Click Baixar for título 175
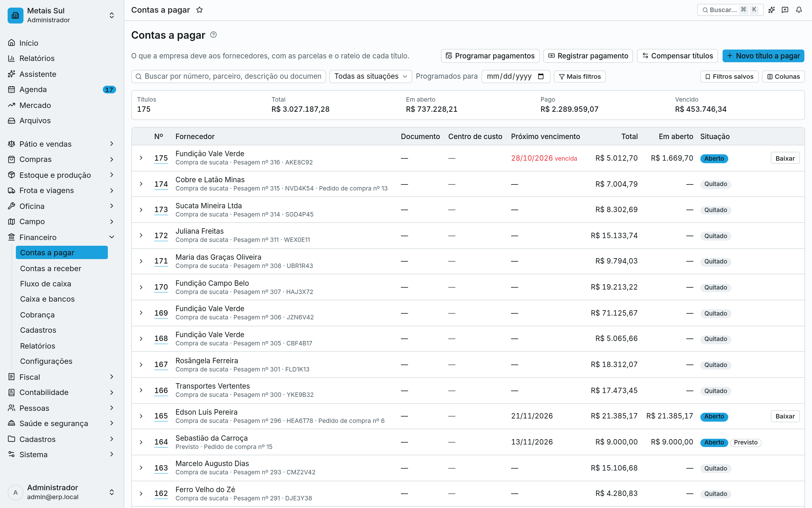This screenshot has width=812, height=508. (785, 158)
